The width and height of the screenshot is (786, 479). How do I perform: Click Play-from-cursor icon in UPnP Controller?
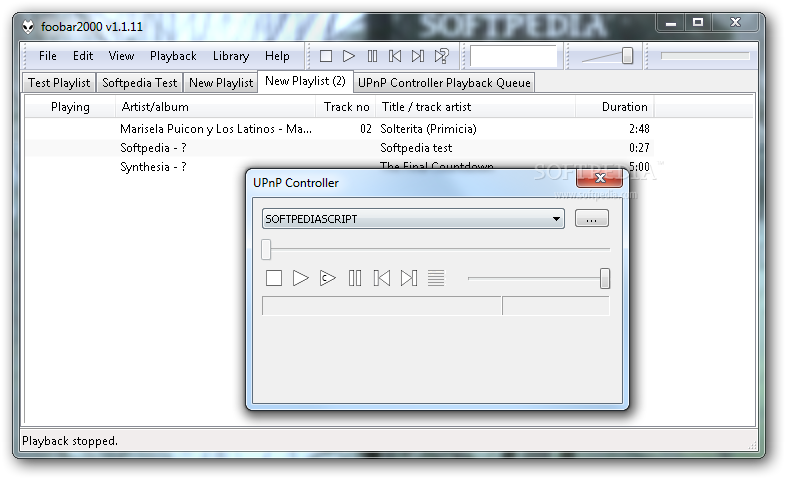(328, 278)
